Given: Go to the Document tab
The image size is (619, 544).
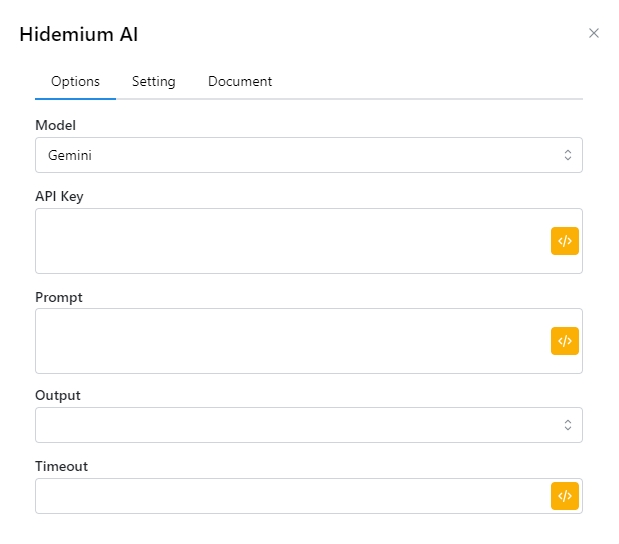Looking at the screenshot, I should [240, 82].
